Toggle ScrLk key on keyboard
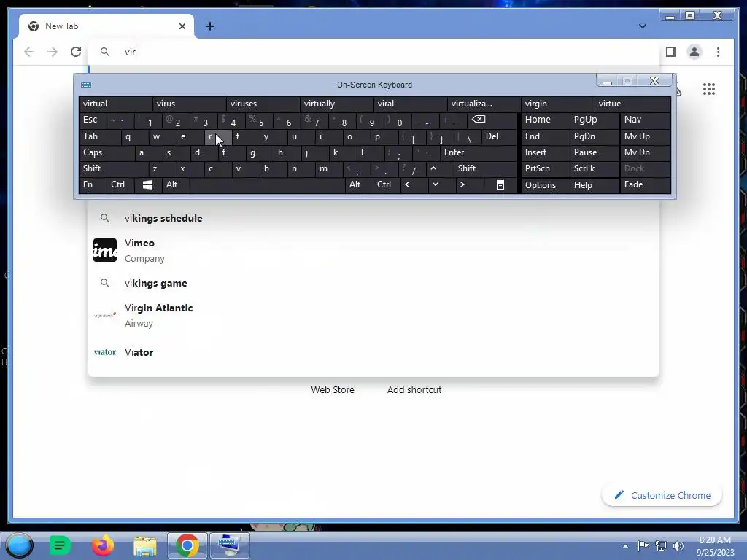This screenshot has width=747, height=560. 595,168
